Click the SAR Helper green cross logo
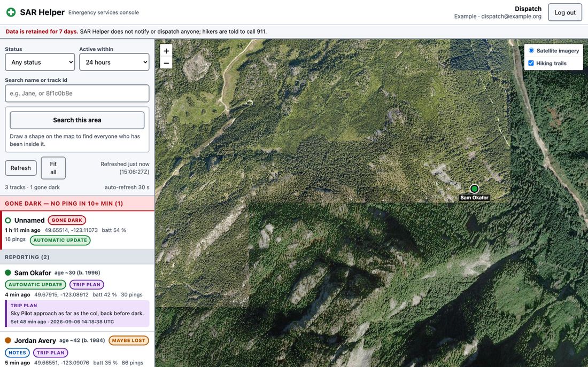Viewport: 588px width, 367px height. pyautogui.click(x=11, y=12)
